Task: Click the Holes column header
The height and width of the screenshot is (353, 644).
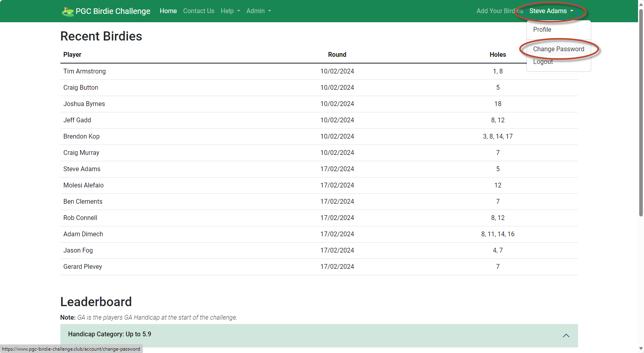Action: coord(497,55)
